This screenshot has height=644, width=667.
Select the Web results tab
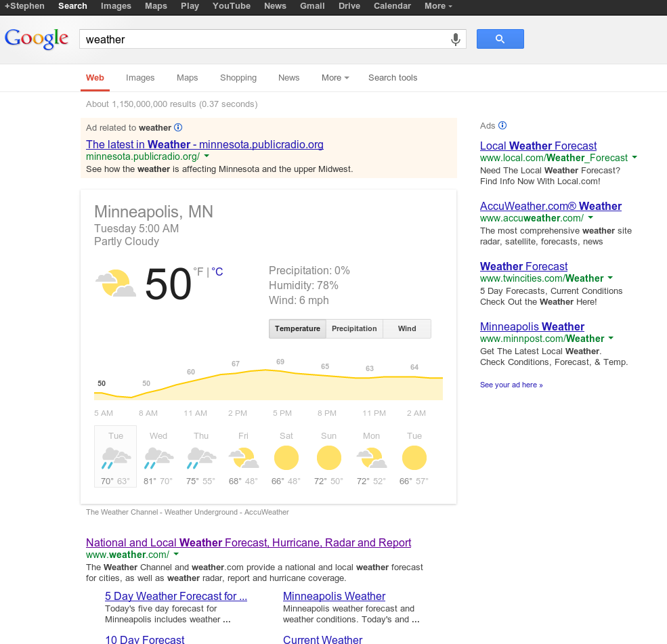[x=95, y=78]
